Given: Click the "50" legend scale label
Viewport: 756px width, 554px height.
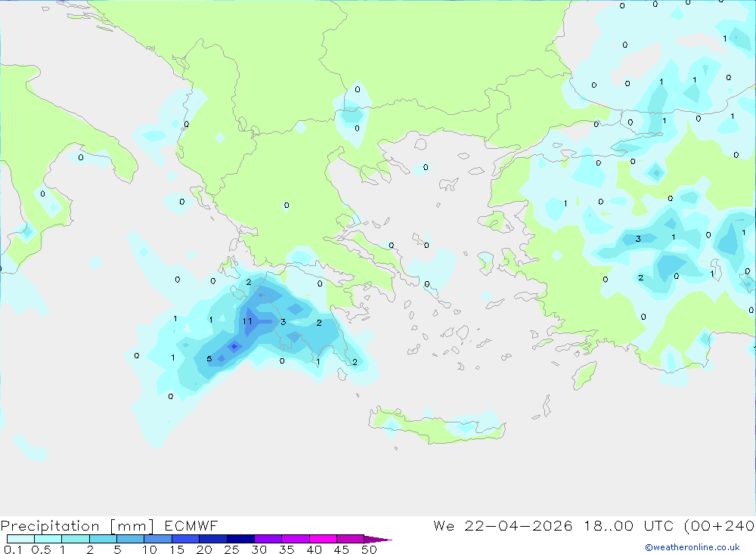Looking at the screenshot, I should [x=369, y=549].
